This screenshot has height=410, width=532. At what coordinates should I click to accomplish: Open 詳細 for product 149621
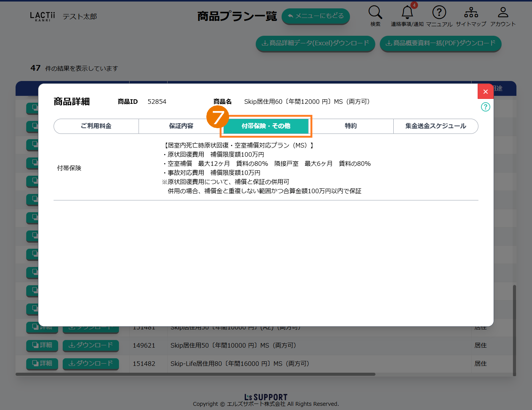(x=42, y=345)
